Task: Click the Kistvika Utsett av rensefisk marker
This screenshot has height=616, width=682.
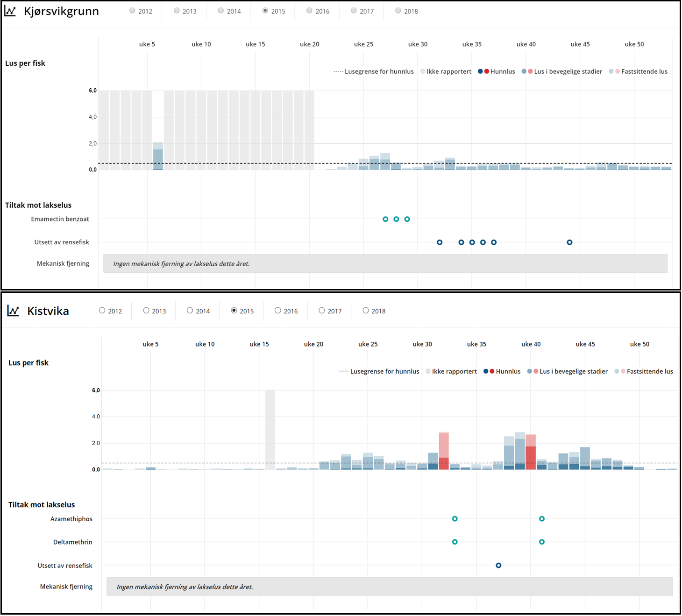Action: point(498,566)
